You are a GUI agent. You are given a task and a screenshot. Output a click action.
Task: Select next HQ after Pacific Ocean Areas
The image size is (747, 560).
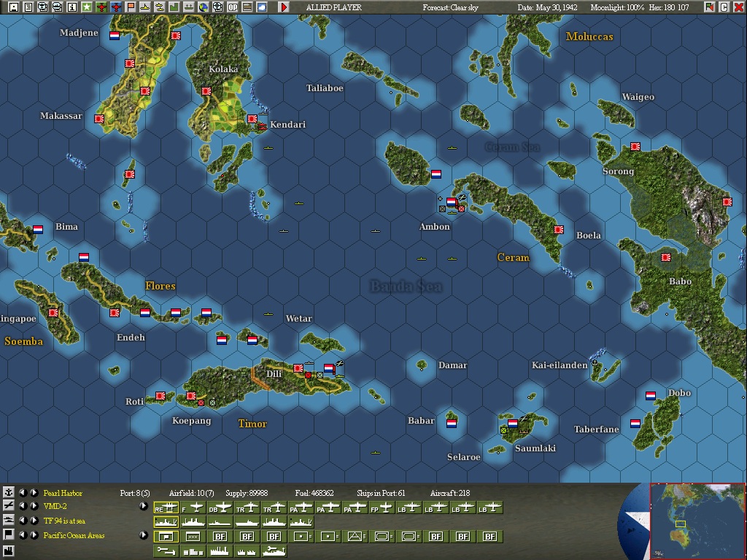[34, 535]
